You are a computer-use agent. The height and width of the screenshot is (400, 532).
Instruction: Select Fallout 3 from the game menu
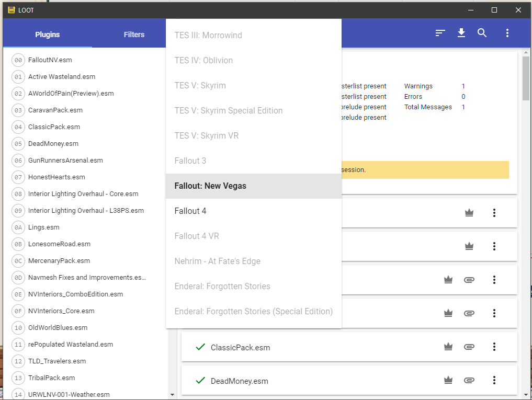tap(190, 161)
